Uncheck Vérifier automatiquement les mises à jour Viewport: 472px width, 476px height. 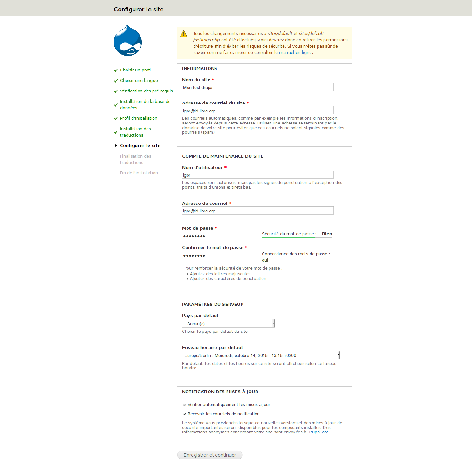[x=184, y=405]
